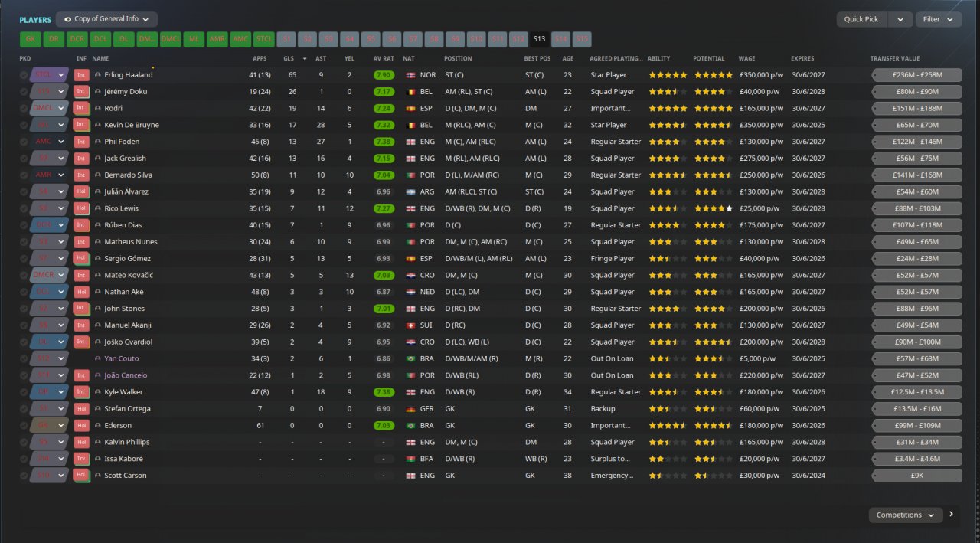Click Haaland's £236M - £258M transfer value
Image resolution: width=980 pixels, height=543 pixels.
(917, 75)
